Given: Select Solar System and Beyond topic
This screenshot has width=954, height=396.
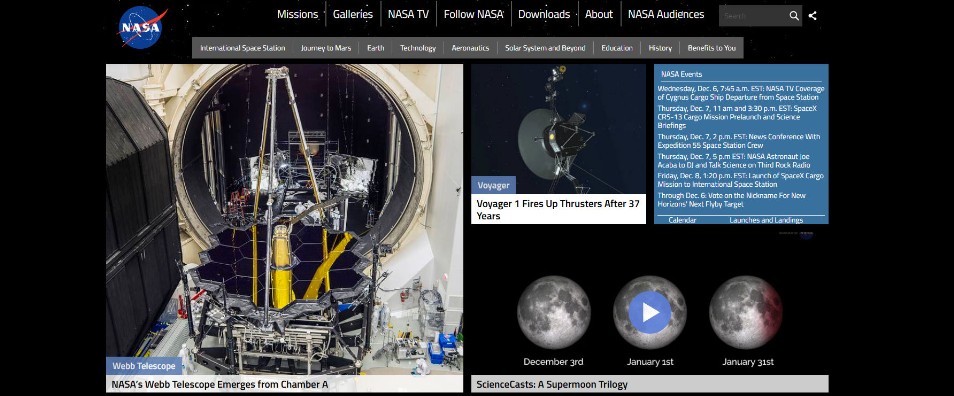Looking at the screenshot, I should (545, 48).
